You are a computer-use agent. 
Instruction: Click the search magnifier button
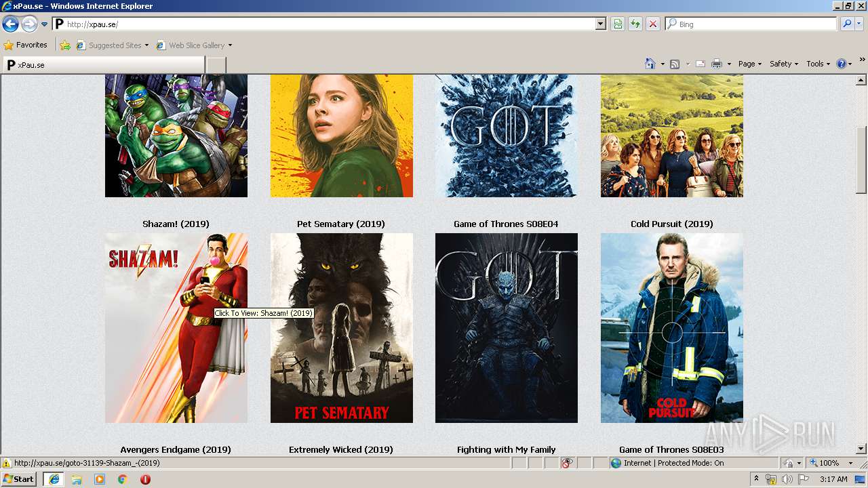(846, 24)
